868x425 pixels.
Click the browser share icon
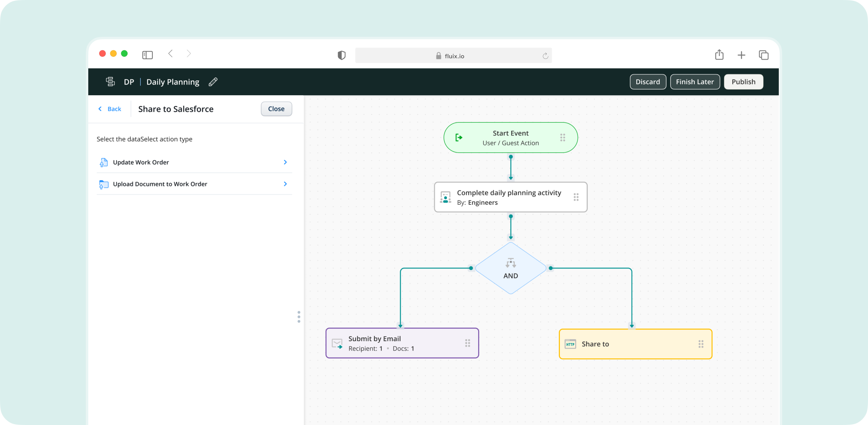pos(719,55)
